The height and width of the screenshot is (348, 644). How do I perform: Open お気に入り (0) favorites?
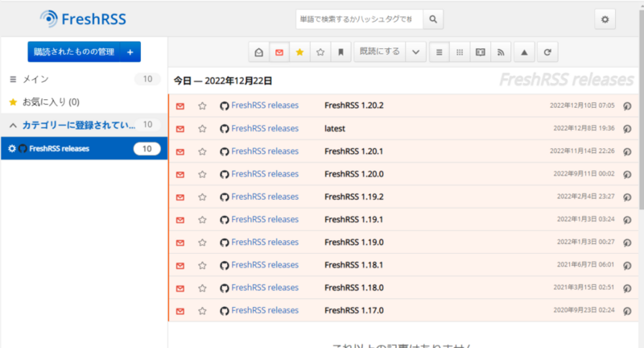tap(85, 101)
